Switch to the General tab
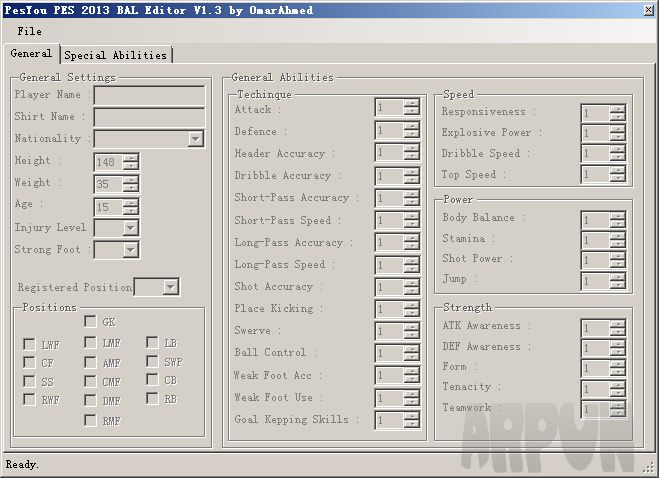Viewport: 659px width, 478px height. (x=32, y=53)
